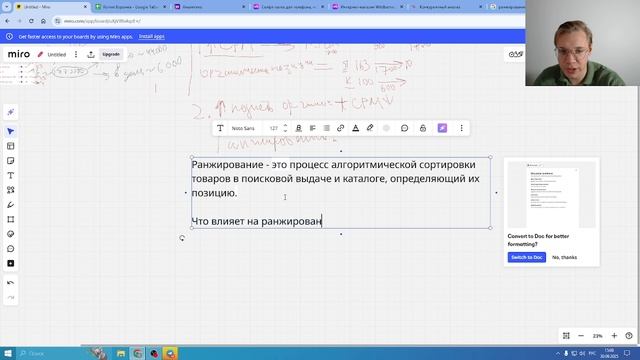Dismiss the prompt with No, thanks
The image size is (640, 360).
564,257
